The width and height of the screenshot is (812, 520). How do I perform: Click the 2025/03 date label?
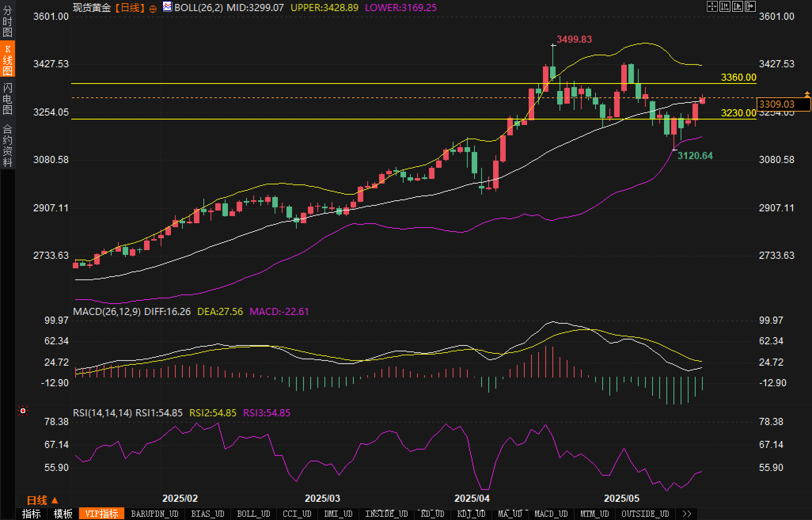click(323, 498)
